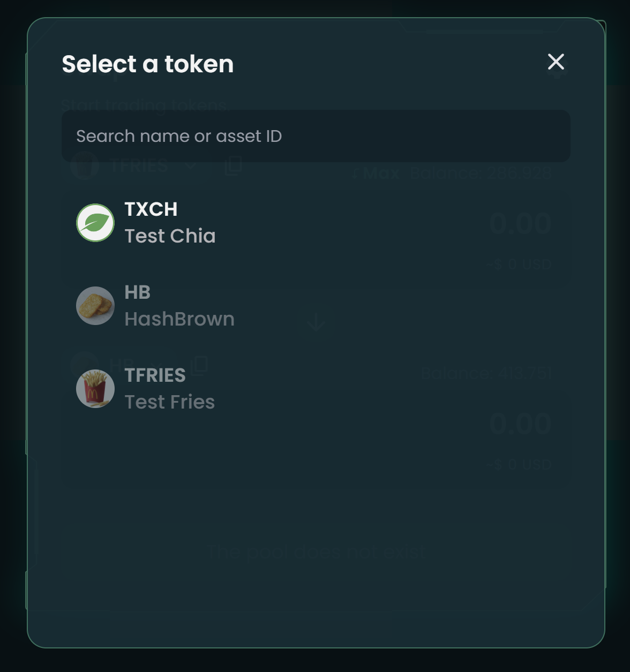Click the dimmed 'The pool does not exist' button
630x672 pixels.
click(316, 552)
